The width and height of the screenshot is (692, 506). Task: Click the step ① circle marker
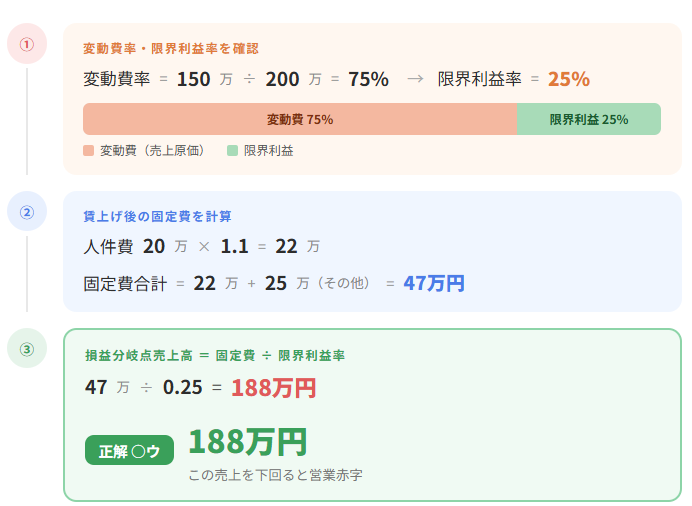coord(27,44)
